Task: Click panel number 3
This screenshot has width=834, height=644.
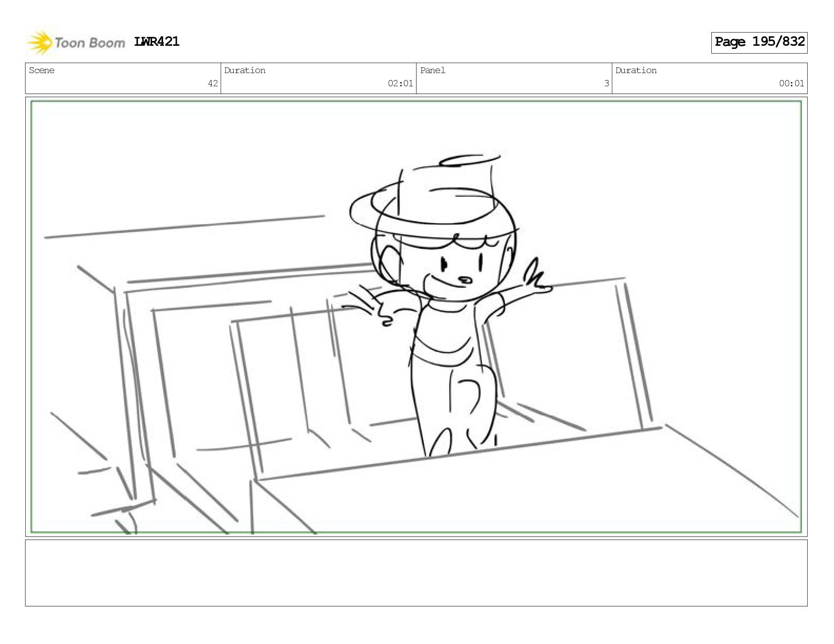Action: pyautogui.click(x=607, y=83)
